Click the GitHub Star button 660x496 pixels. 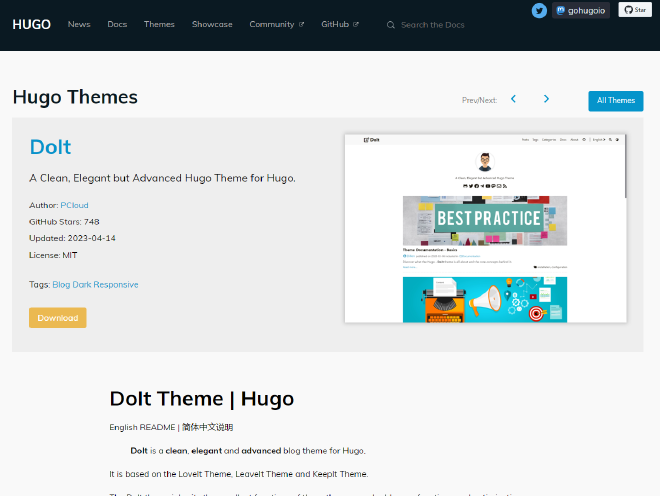(635, 10)
